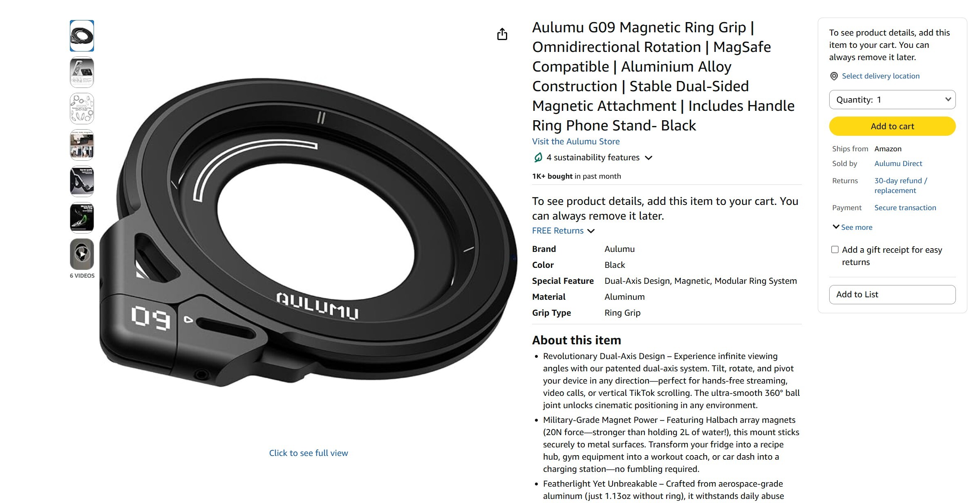Viewport: 980px width, 503px height.
Task: Select the third thumbnail with ring diagrams
Action: point(82,109)
